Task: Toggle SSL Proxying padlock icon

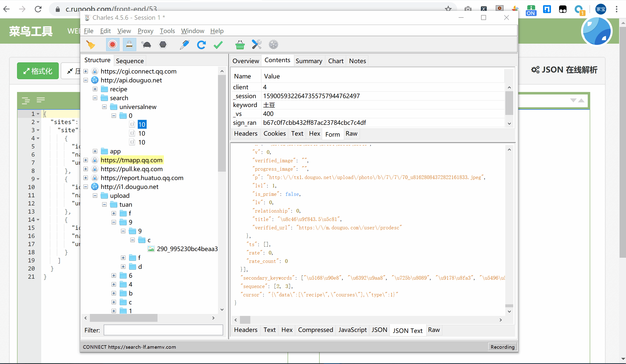Action: (129, 45)
